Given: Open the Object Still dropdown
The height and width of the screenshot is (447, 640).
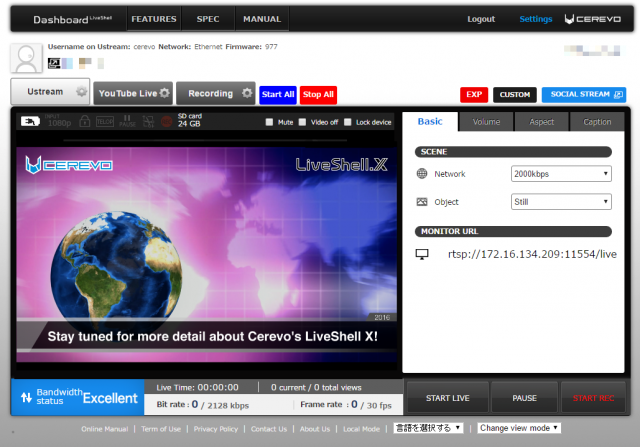Looking at the screenshot, I should [561, 202].
